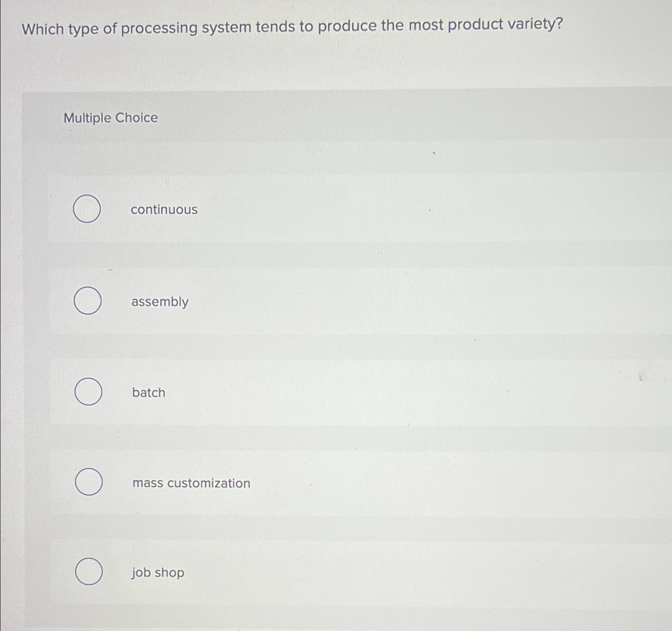
Task: Click the assembly answer label
Action: click(160, 302)
